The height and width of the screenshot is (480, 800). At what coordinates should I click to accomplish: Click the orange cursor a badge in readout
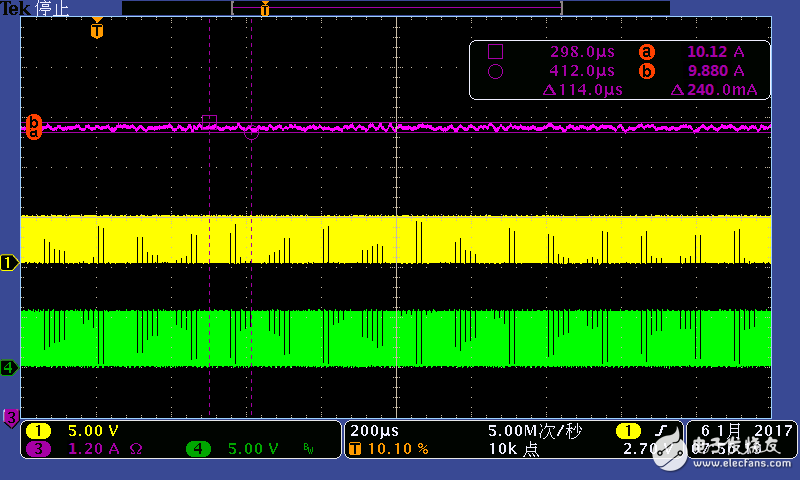646,52
